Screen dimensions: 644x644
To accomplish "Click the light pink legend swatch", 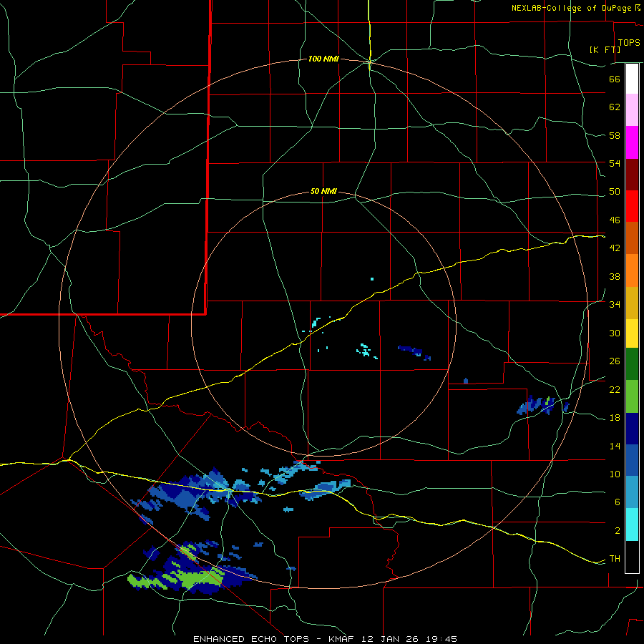I will tap(632, 109).
